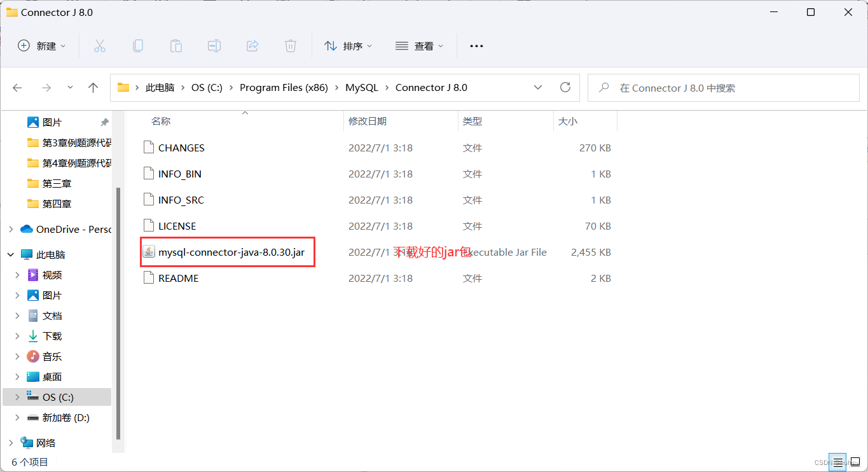Select the INFO_SRC file name
Viewport: 868px width, 472px height.
pyautogui.click(x=180, y=200)
